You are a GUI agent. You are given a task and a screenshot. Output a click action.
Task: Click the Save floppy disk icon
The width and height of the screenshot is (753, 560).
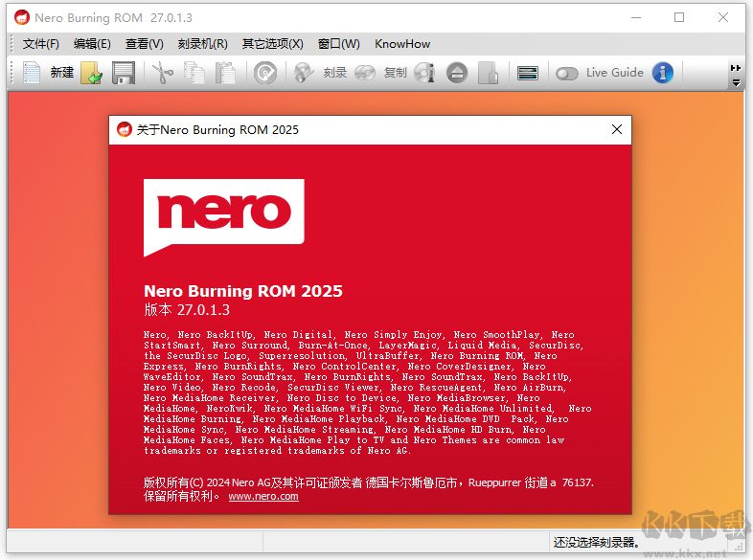[x=124, y=73]
